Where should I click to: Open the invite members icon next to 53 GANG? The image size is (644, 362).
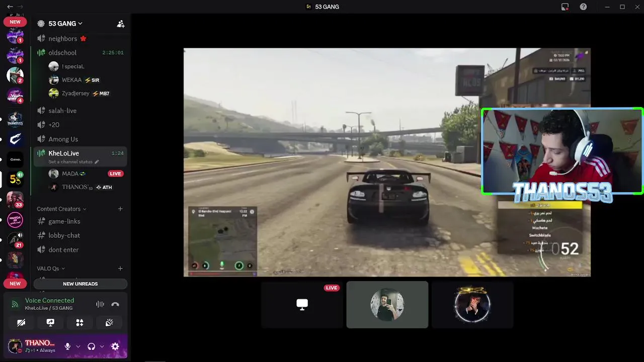pyautogui.click(x=121, y=24)
